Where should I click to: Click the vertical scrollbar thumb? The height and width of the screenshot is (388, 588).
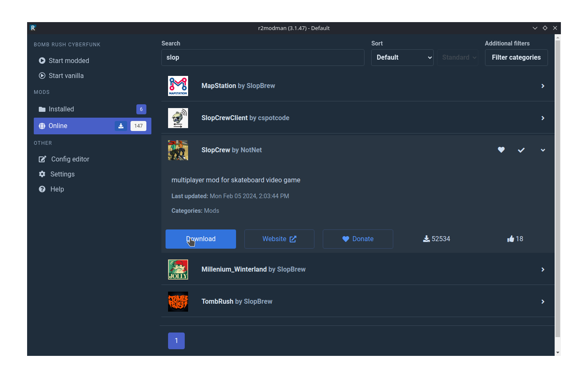pyautogui.click(x=558, y=189)
